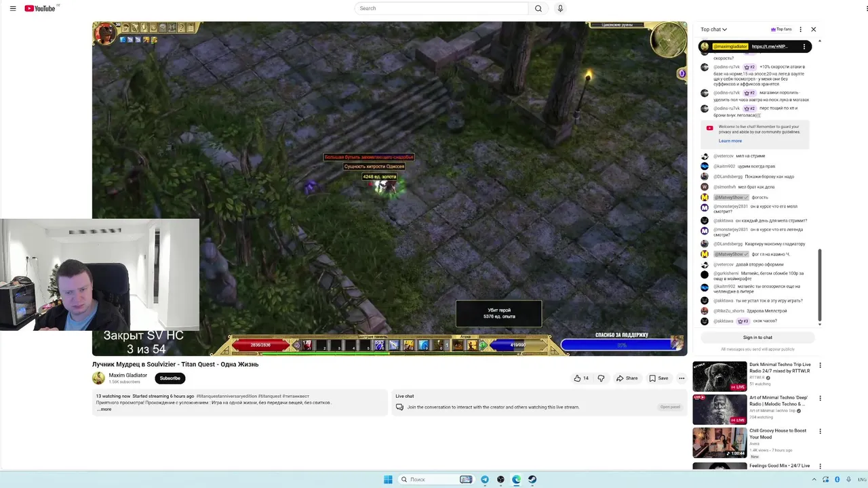Open Maxim Gladiator channel avatar
868x488 pixels.
point(99,378)
